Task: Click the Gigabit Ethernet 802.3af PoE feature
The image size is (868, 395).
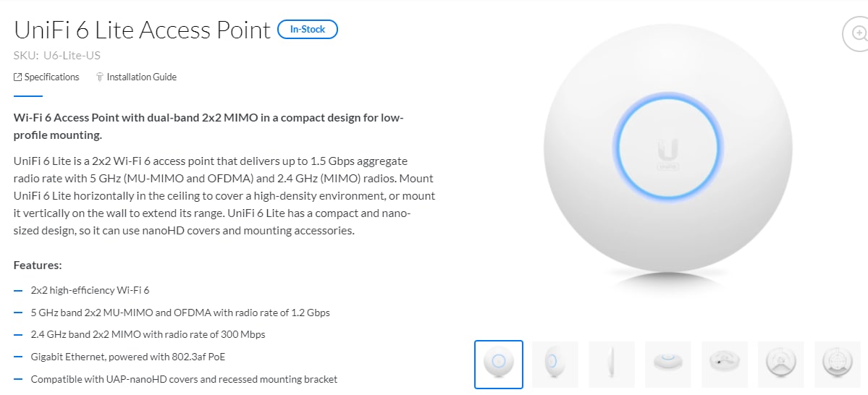Action: 128,357
